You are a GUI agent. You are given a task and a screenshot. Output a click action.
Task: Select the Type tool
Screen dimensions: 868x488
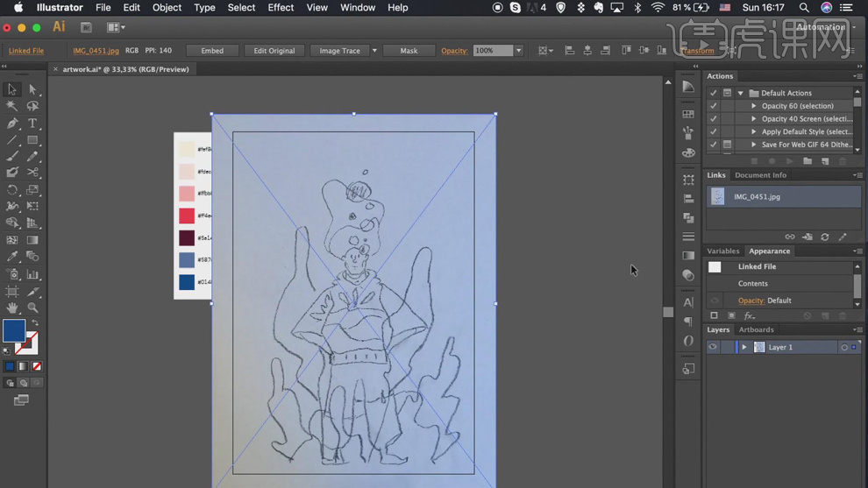pos(32,124)
